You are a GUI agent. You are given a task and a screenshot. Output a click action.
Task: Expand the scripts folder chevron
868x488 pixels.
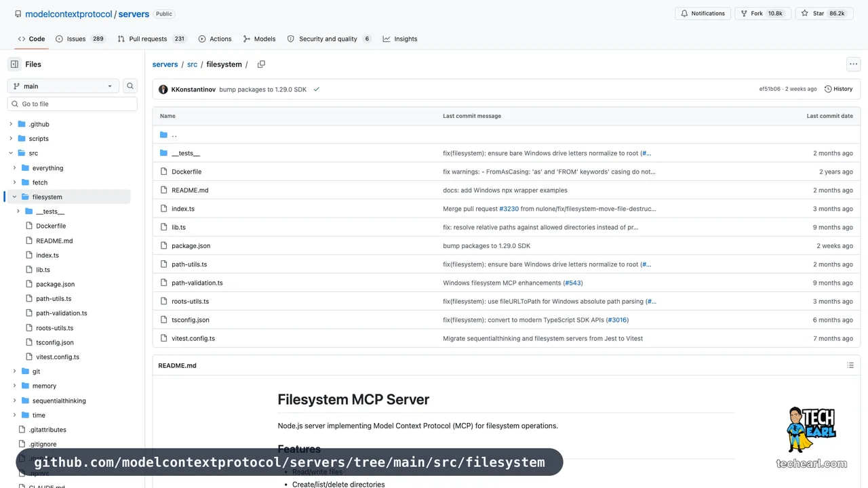(x=11, y=138)
